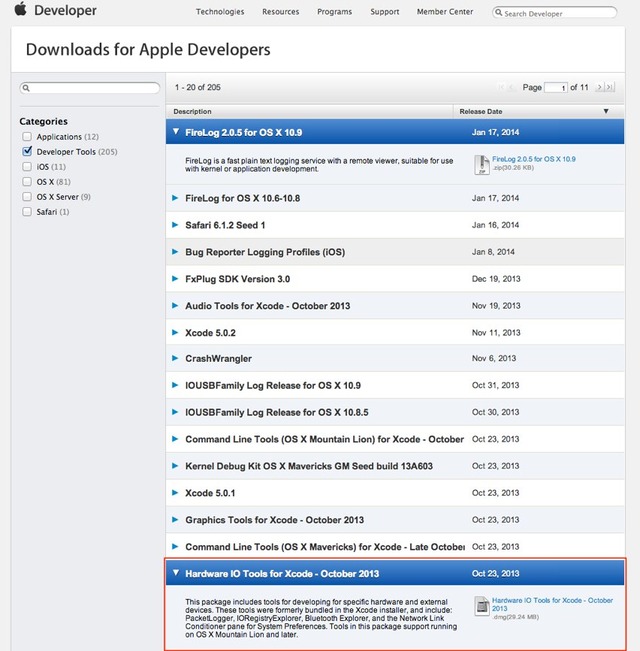Open the Technologies menu
The image size is (640, 651).
[220, 12]
